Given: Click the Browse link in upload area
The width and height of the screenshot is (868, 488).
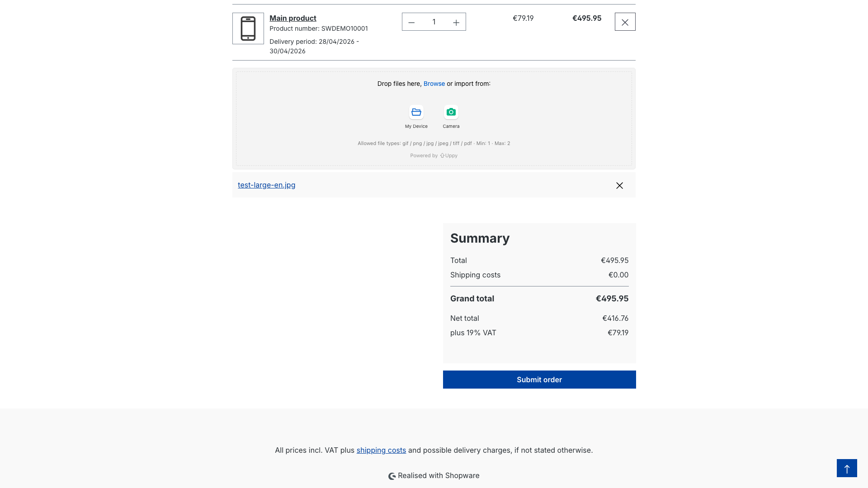Looking at the screenshot, I should [434, 84].
